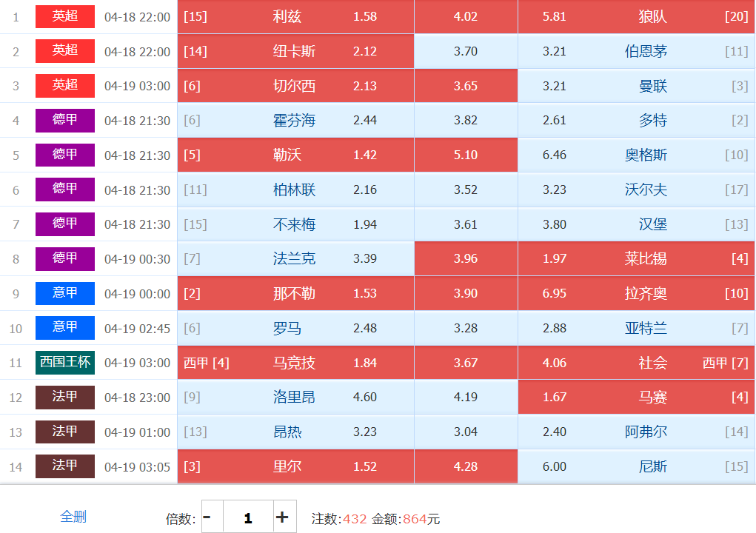Select draw odds 3.70 for 纽卡斯 match
This screenshot has height=533, width=756.
pos(466,52)
